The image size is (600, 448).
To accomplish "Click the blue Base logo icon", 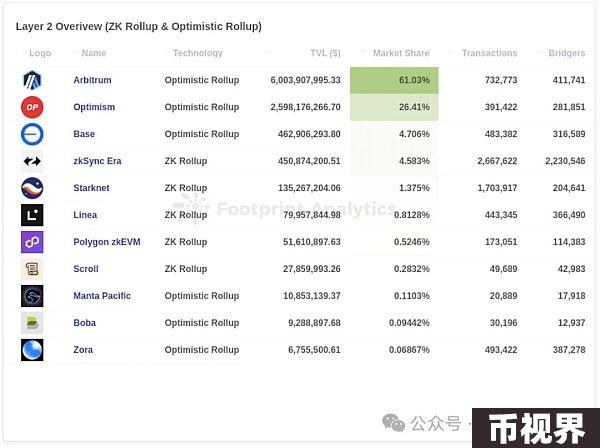I will 32,134.
